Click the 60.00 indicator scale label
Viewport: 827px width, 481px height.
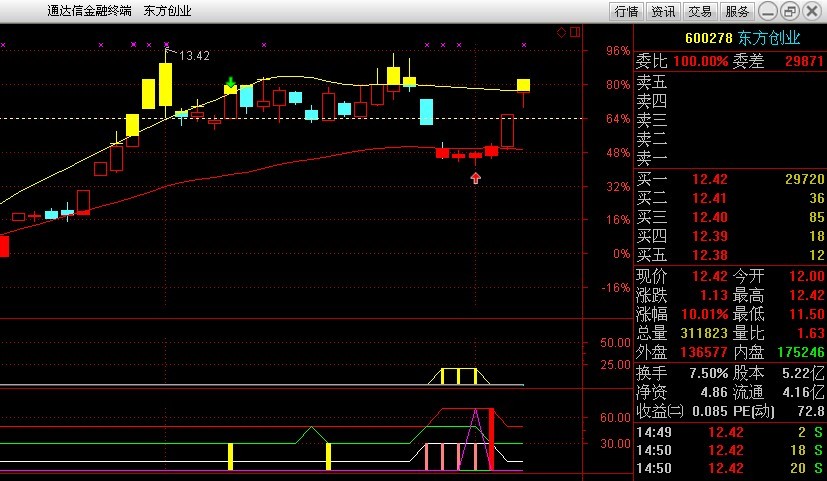click(x=615, y=418)
